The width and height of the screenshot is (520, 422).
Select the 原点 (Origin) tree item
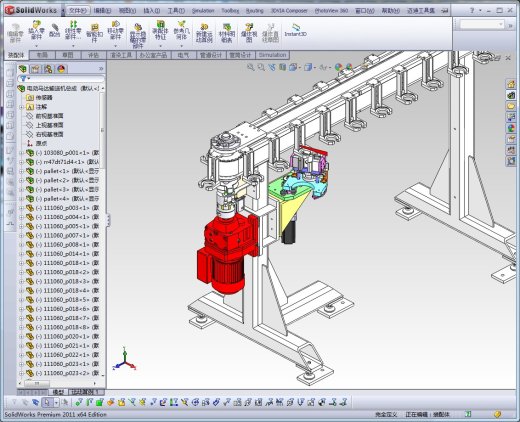click(37, 143)
